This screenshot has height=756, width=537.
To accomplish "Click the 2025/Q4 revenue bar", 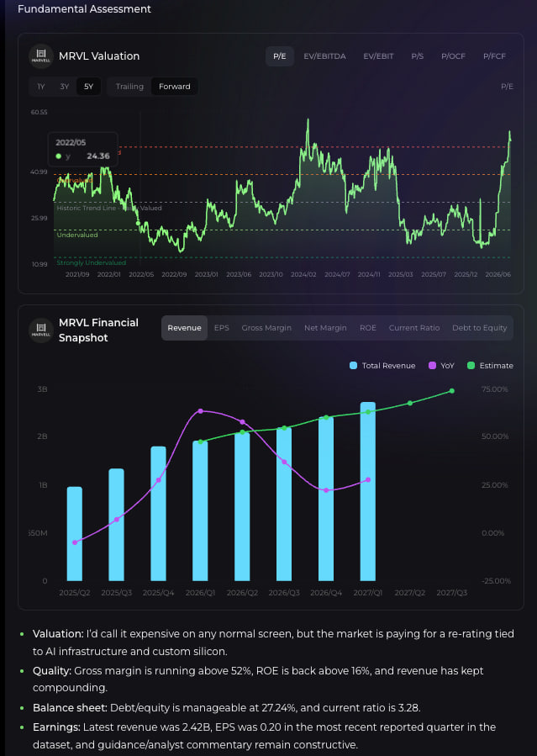I will click(x=159, y=514).
